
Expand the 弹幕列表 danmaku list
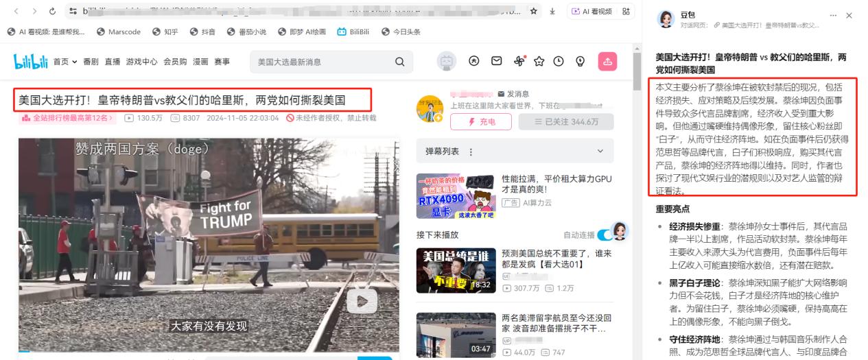click(x=600, y=151)
